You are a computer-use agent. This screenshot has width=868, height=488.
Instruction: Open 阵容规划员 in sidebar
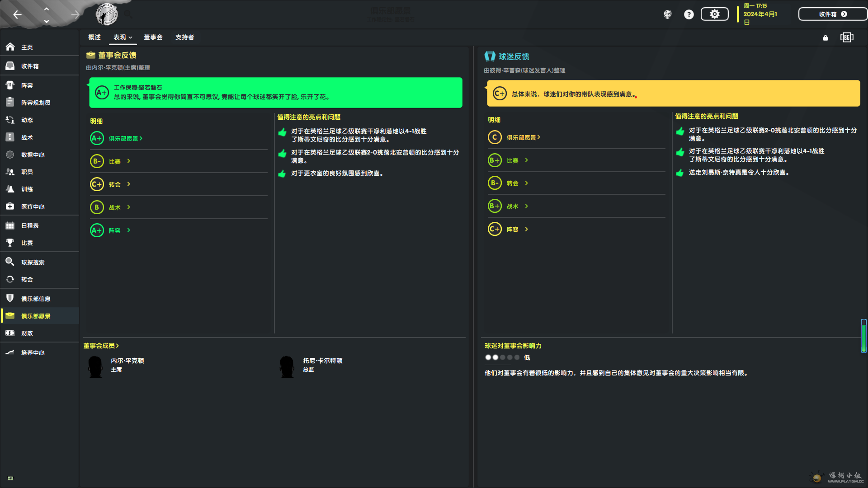coord(39,103)
